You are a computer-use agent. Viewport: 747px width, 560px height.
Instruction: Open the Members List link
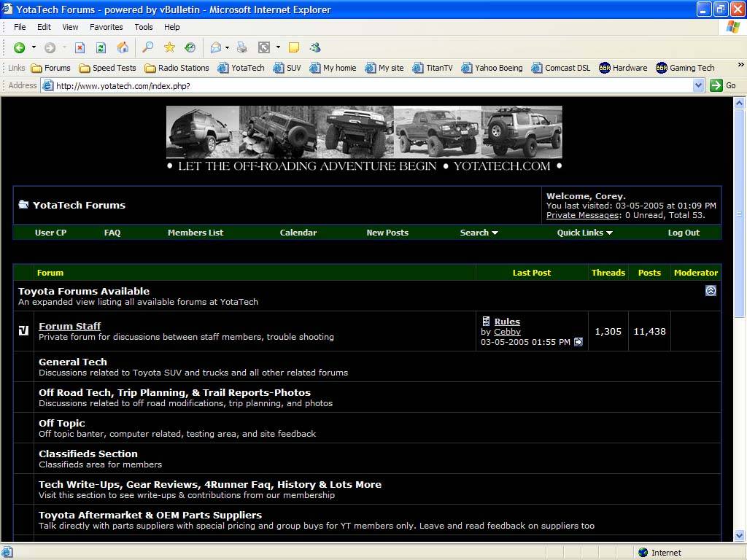[196, 233]
